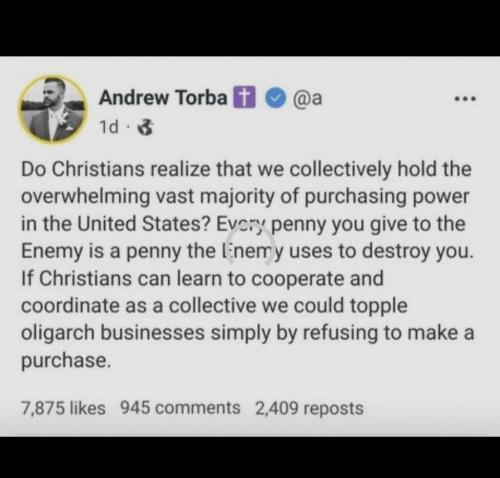The image size is (500, 478).
Task: Click the @a username handle
Action: (307, 98)
